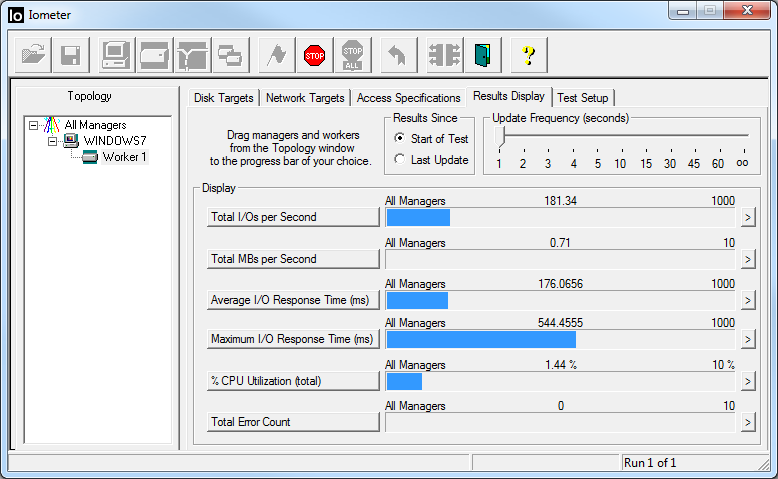Click Average I/O Response Time button
The image size is (778, 479).
[x=293, y=300]
